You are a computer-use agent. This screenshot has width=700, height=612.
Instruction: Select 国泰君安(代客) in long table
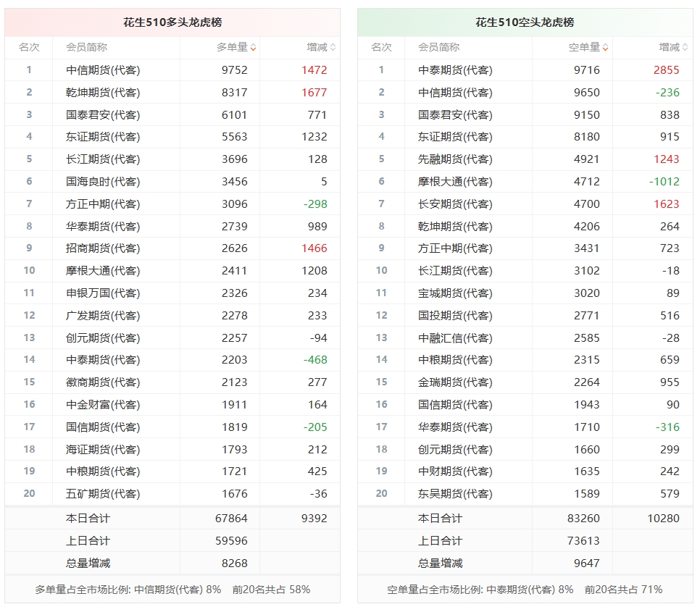(x=103, y=114)
